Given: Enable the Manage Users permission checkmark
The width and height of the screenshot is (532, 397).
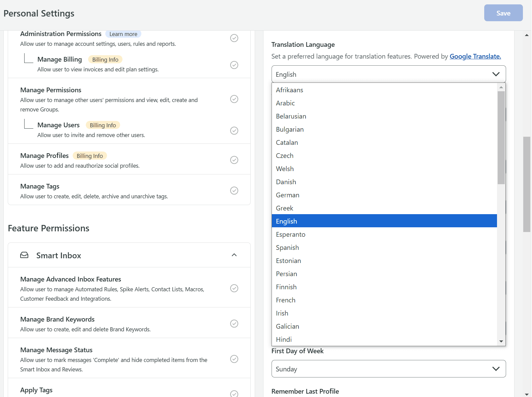Looking at the screenshot, I should [234, 131].
